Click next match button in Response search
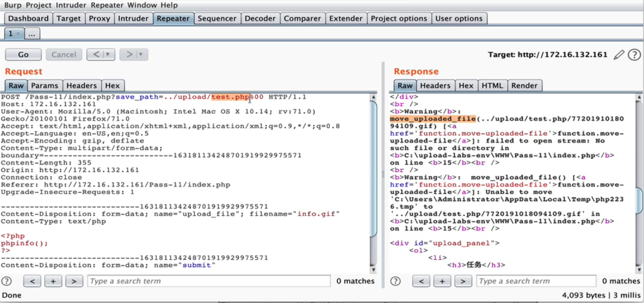644x303 pixels. coord(463,281)
